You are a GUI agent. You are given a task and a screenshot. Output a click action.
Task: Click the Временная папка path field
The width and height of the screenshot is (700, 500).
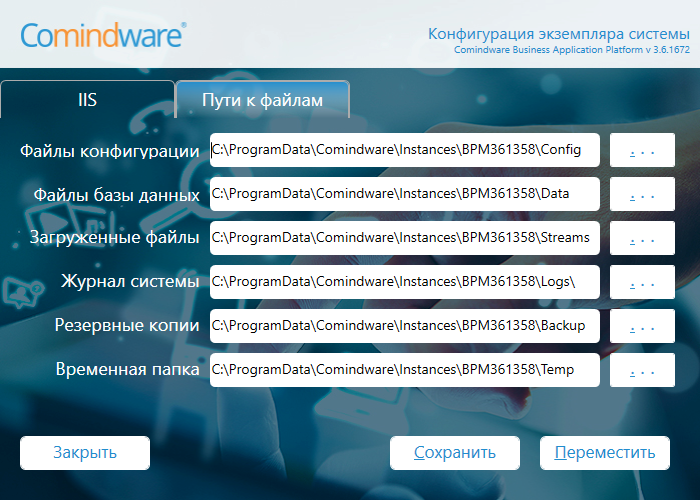click(x=404, y=370)
